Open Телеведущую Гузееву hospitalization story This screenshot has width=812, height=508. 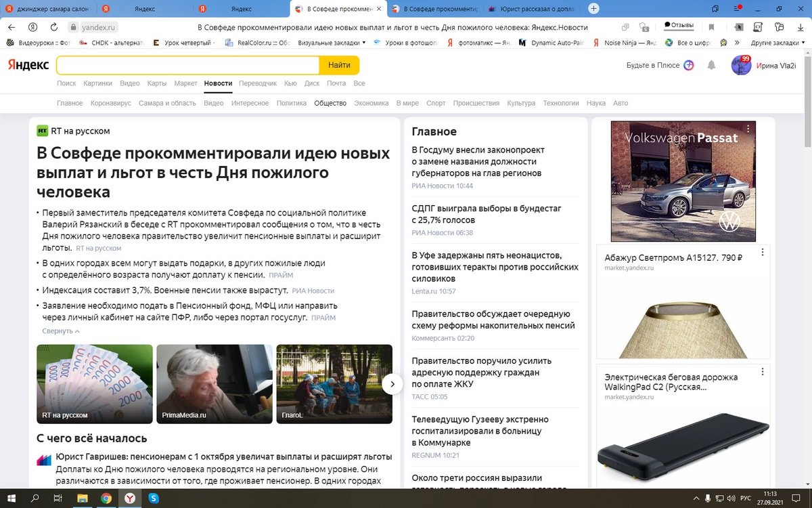click(480, 431)
